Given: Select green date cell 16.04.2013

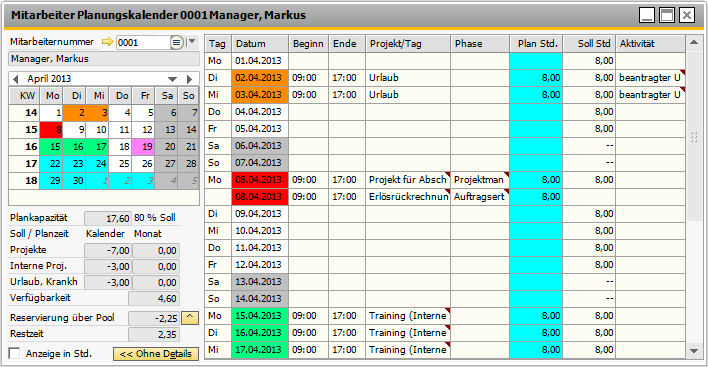Looking at the screenshot, I should pos(260,333).
